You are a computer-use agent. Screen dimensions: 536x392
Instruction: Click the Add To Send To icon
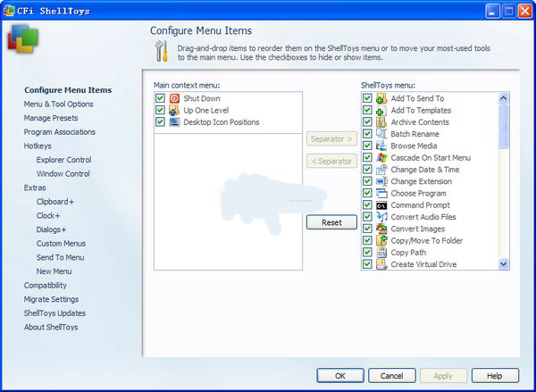pyautogui.click(x=381, y=98)
